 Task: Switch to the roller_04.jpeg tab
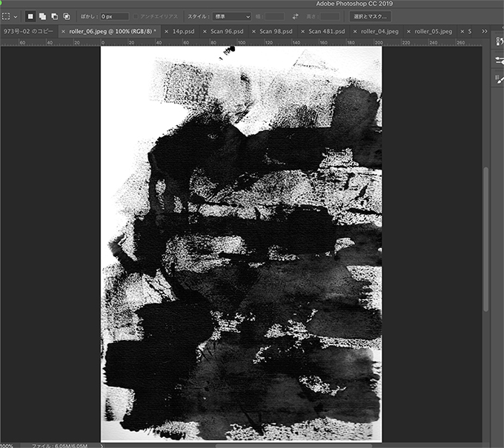[379, 32]
